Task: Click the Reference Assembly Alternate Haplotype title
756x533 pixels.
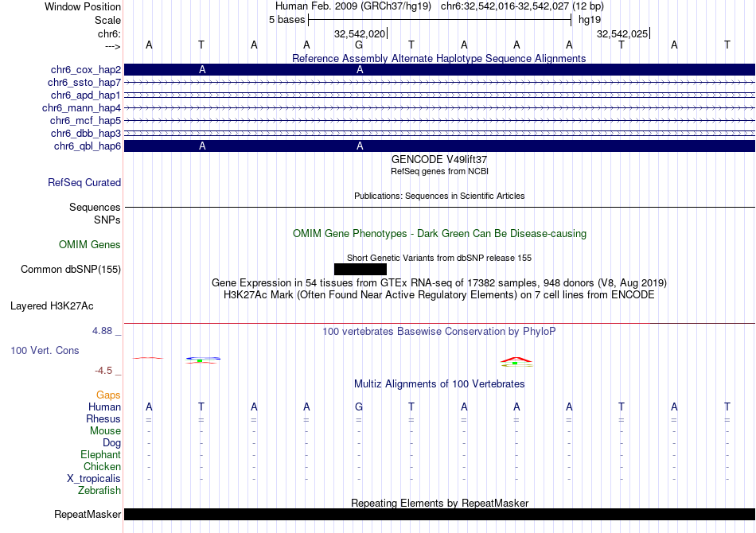Action: pyautogui.click(x=438, y=58)
